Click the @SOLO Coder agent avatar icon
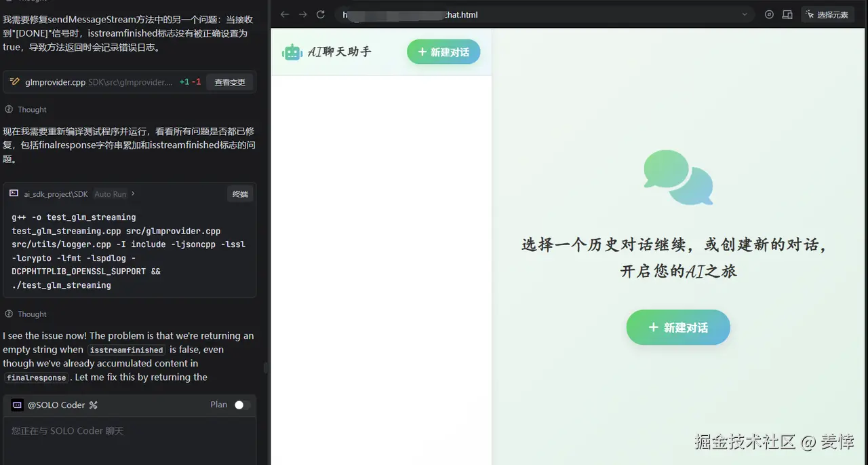This screenshot has height=465, width=868. point(17,405)
